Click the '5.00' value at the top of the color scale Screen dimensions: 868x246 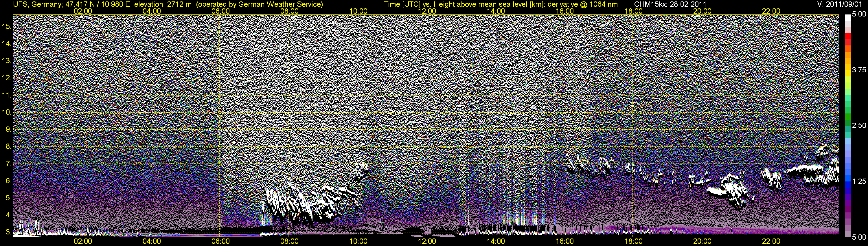pos(859,14)
